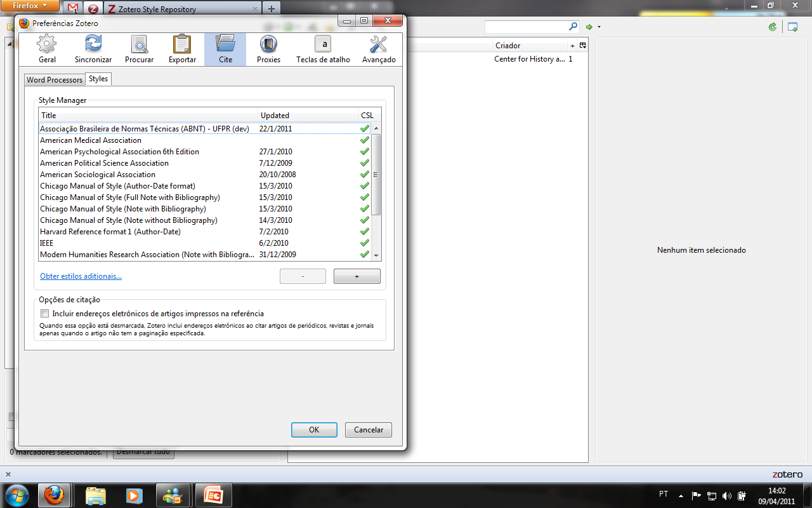812x508 pixels.
Task: Click the Zotero search magnifier icon
Action: [x=573, y=27]
